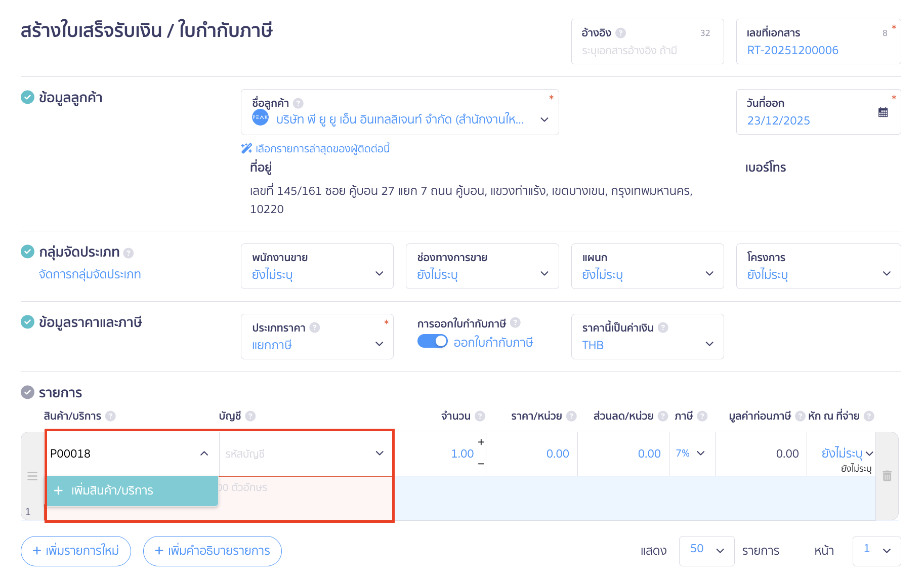Click the เพิ่มรายการใหม่ button
This screenshot has width=924, height=577.
coord(76,551)
